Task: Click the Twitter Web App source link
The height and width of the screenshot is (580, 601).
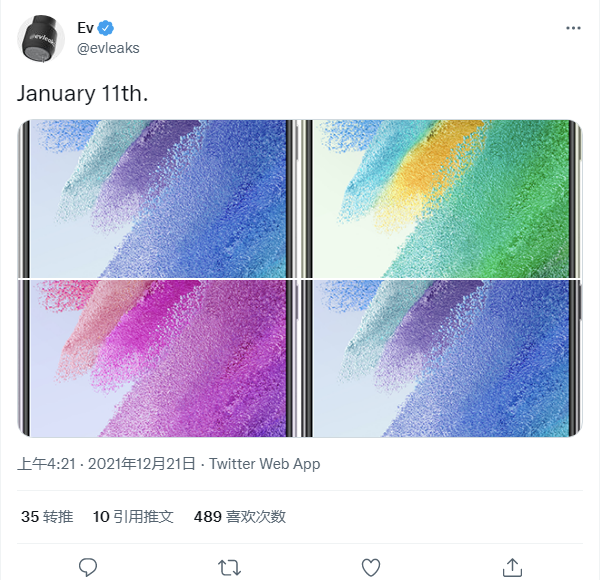Action: [x=264, y=464]
